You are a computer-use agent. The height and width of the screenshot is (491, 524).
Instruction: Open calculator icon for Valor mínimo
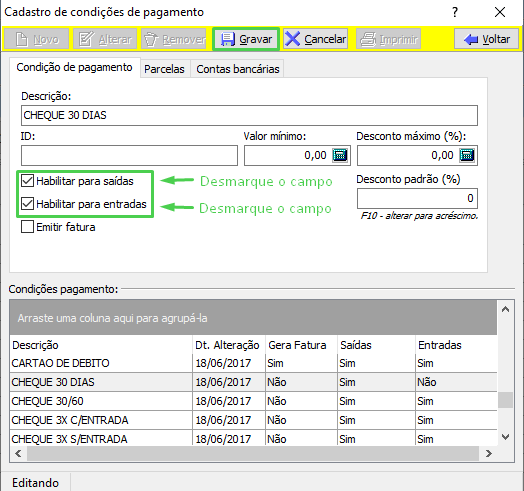pyautogui.click(x=340, y=155)
